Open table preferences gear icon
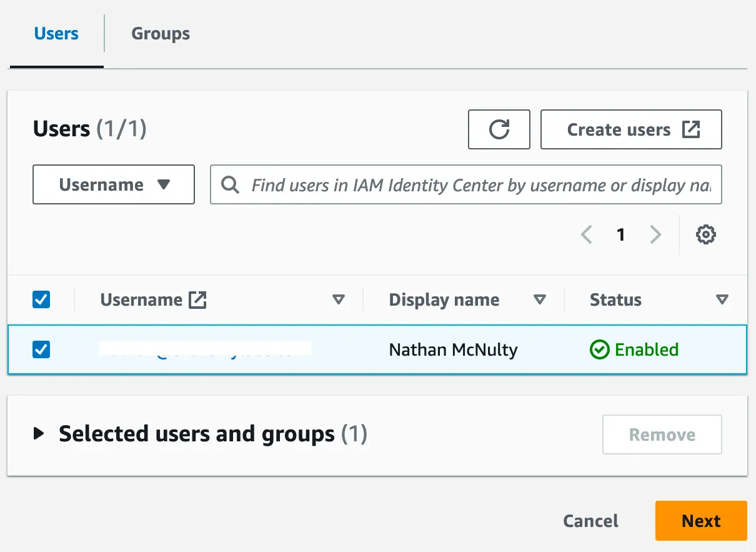Screen dimensions: 756x552 click(705, 235)
